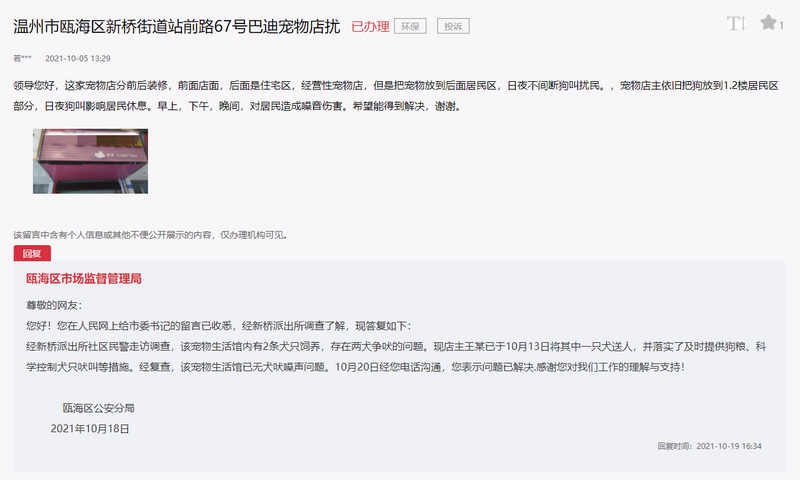Click the 瓯海区公安分局 signature text
The width and height of the screenshot is (800, 480).
(98, 408)
